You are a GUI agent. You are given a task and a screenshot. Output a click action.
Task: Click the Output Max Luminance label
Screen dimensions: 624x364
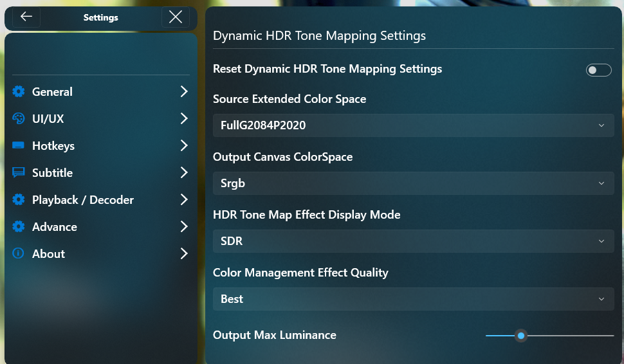point(275,335)
